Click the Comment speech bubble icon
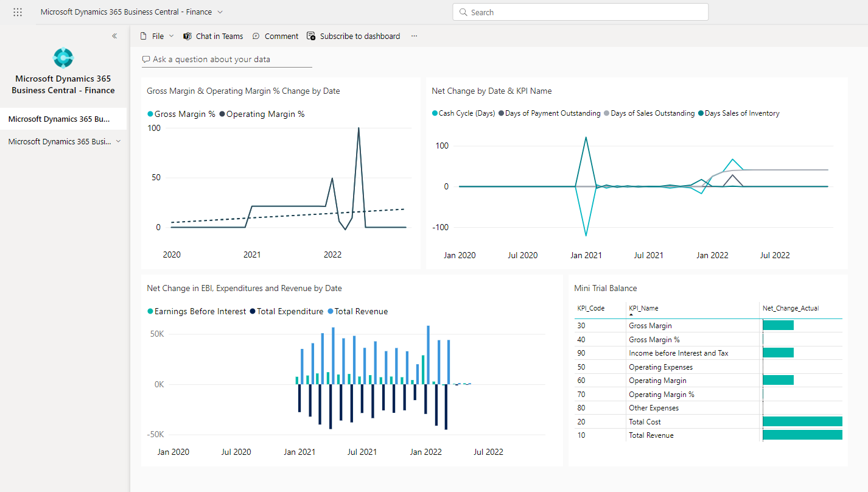Viewport: 868px width, 492px height. point(256,36)
